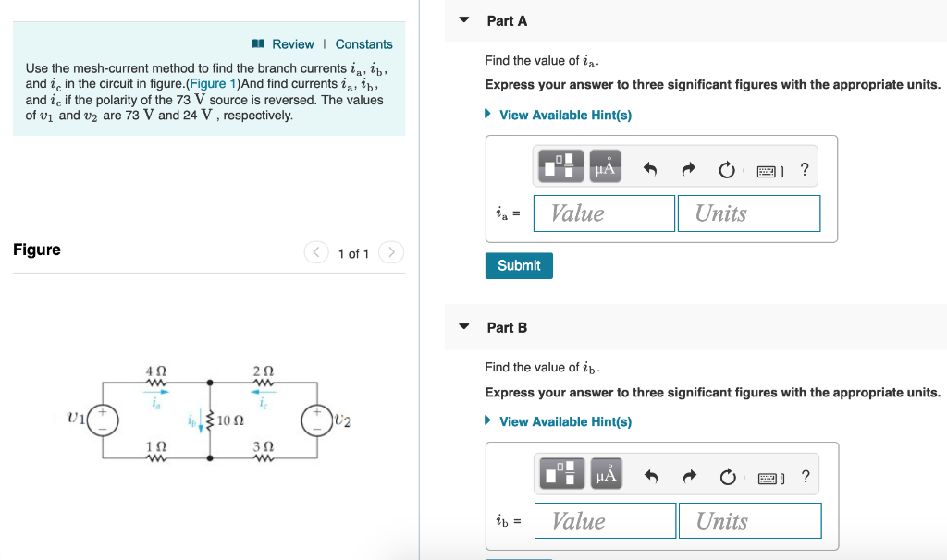The width and height of the screenshot is (947, 560).
Task: Click the question mark help icon in Part A
Action: tap(804, 167)
